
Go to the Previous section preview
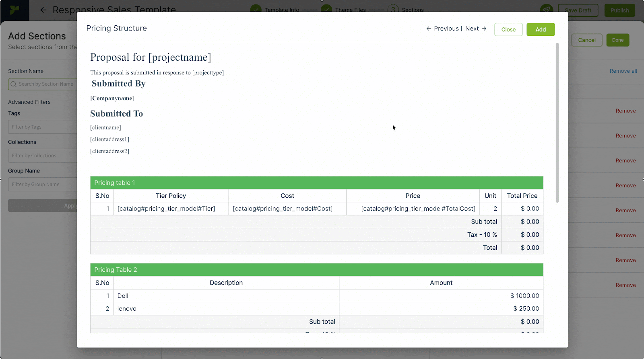(x=442, y=29)
